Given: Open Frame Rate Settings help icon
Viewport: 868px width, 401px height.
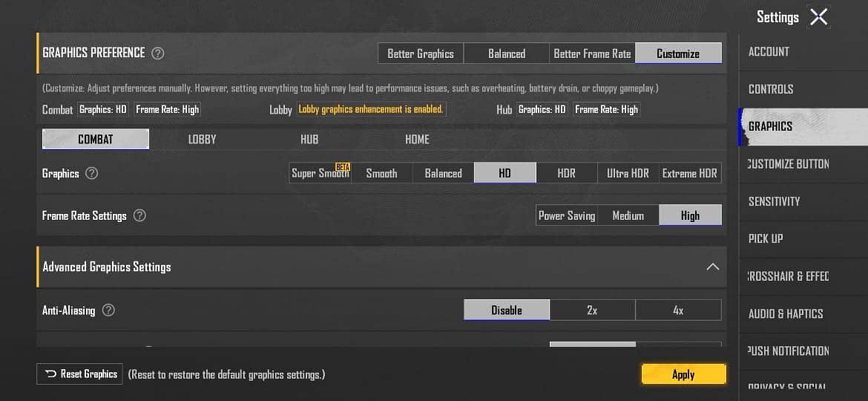Looking at the screenshot, I should [x=139, y=215].
